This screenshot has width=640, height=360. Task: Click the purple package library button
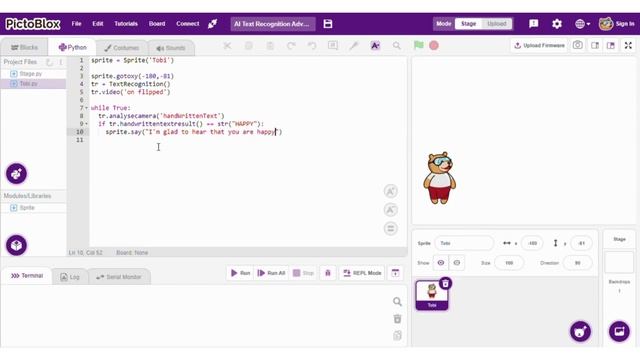pyautogui.click(x=16, y=245)
